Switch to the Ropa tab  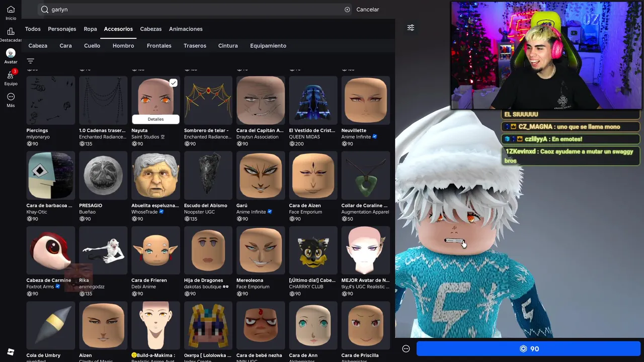(90, 29)
